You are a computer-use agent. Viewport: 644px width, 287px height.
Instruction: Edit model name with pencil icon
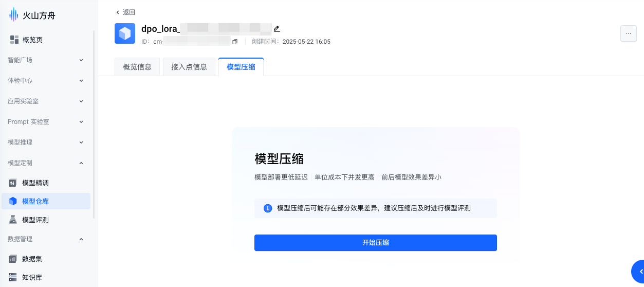pyautogui.click(x=277, y=29)
